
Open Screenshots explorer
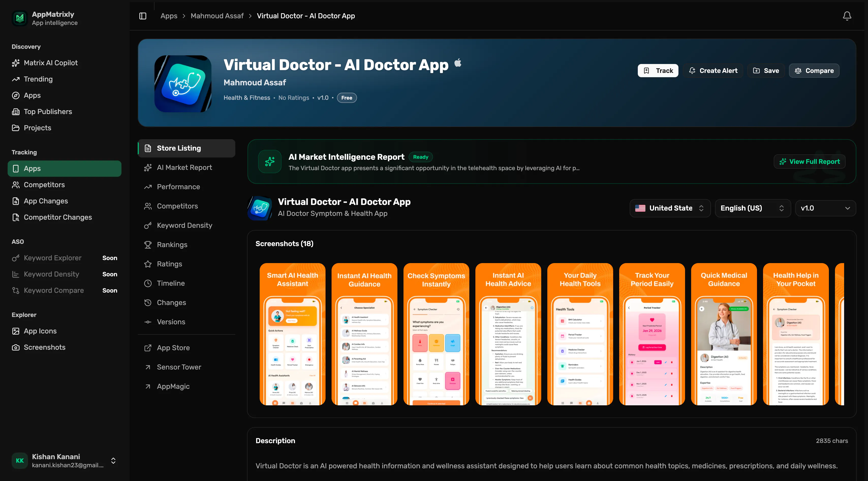coord(64,347)
